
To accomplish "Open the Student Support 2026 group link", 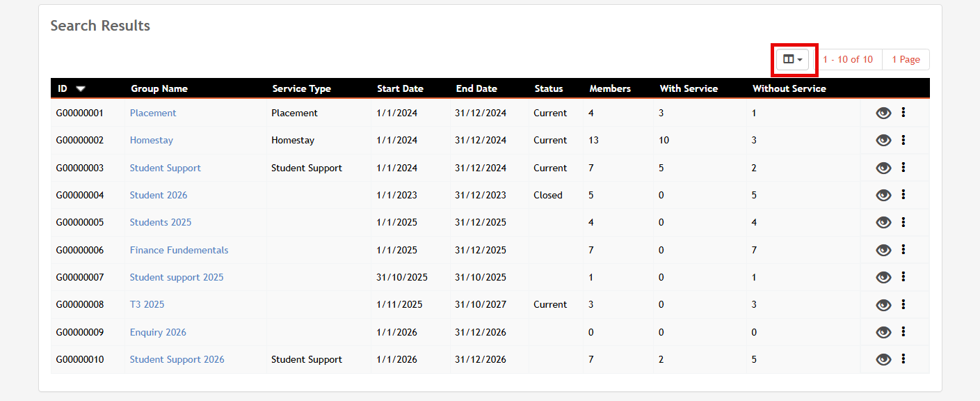I will coord(177,359).
